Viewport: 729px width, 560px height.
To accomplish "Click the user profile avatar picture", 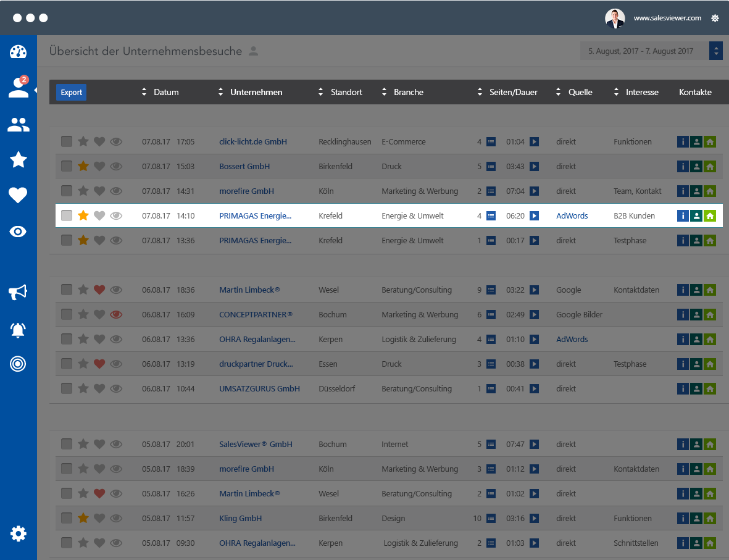I will 615,18.
